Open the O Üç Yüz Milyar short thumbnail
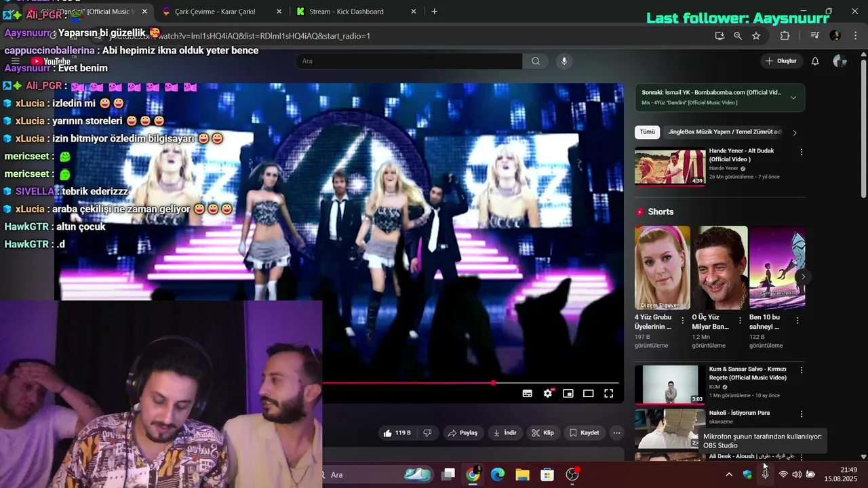The width and height of the screenshot is (868, 488). click(x=719, y=268)
